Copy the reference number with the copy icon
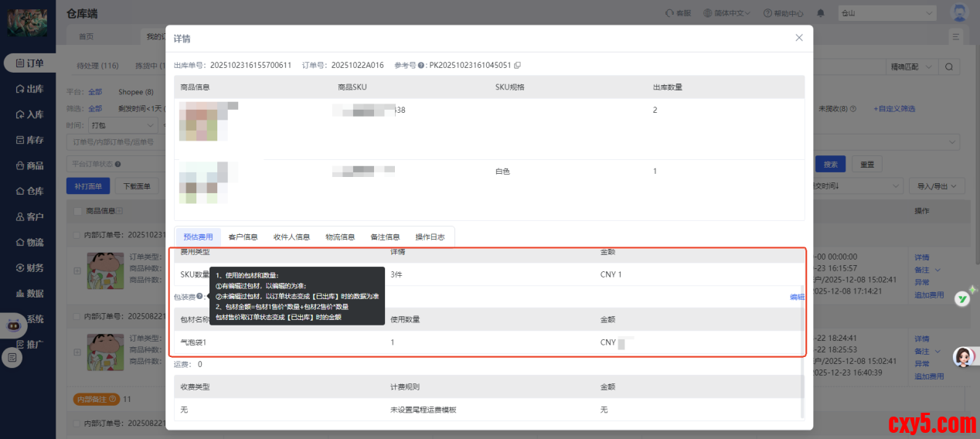This screenshot has width=980, height=439. (x=518, y=66)
